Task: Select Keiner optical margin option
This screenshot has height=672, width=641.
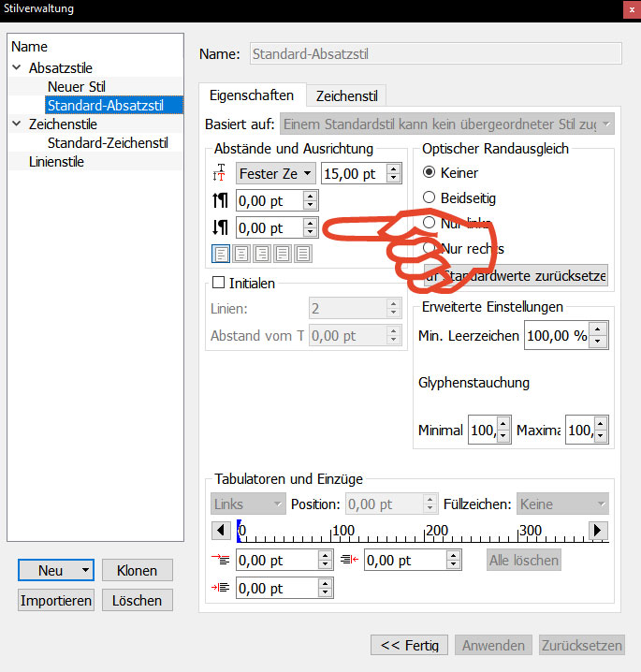Action: tap(430, 173)
